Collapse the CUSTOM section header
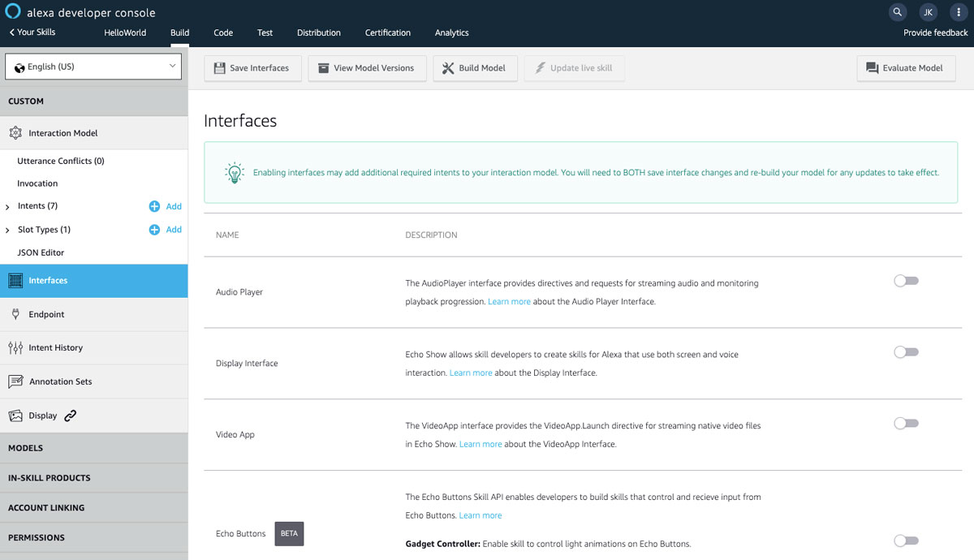This screenshot has height=560, width=974. [93, 101]
